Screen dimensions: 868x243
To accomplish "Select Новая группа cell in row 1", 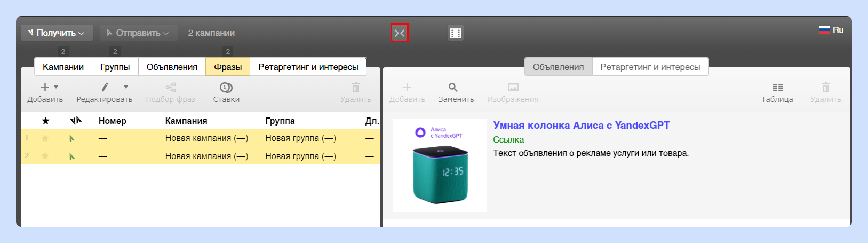I will click(301, 138).
